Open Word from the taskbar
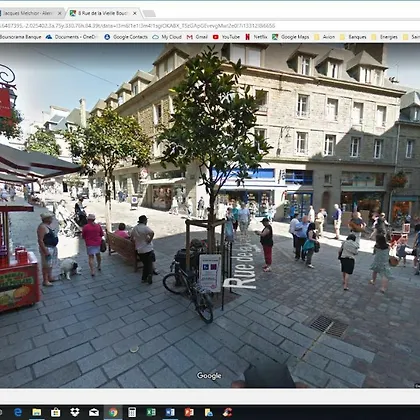The image size is (420, 420). click(x=170, y=412)
